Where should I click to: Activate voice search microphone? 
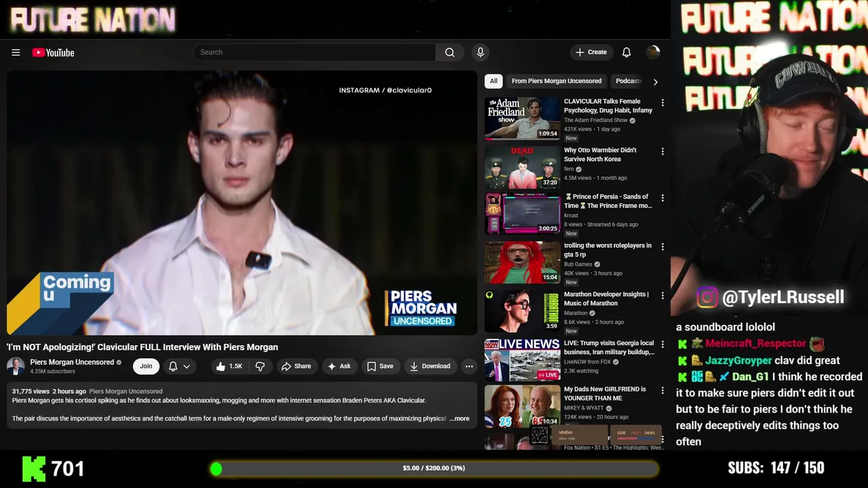pyautogui.click(x=480, y=52)
